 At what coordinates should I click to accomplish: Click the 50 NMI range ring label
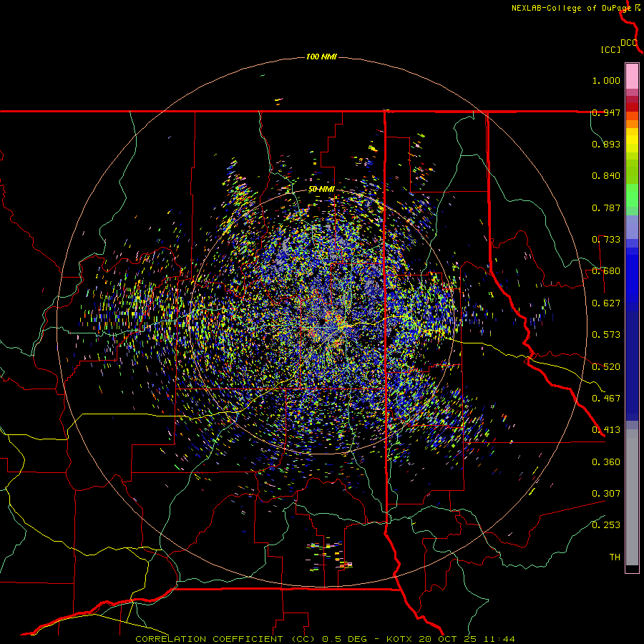tap(321, 190)
